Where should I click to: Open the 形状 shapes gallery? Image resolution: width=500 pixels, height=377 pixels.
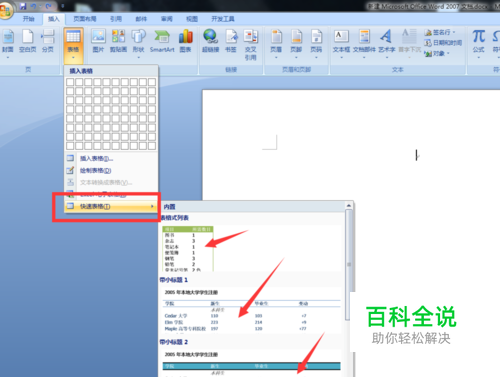click(x=138, y=45)
